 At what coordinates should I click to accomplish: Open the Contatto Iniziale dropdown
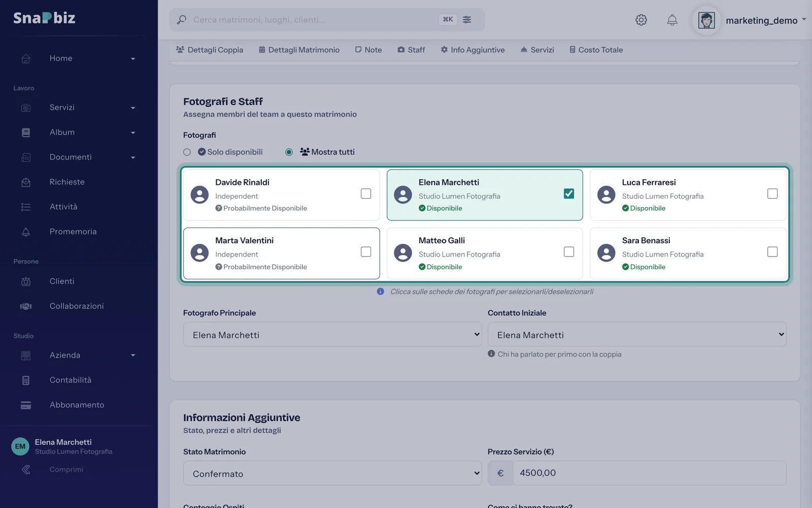(637, 335)
